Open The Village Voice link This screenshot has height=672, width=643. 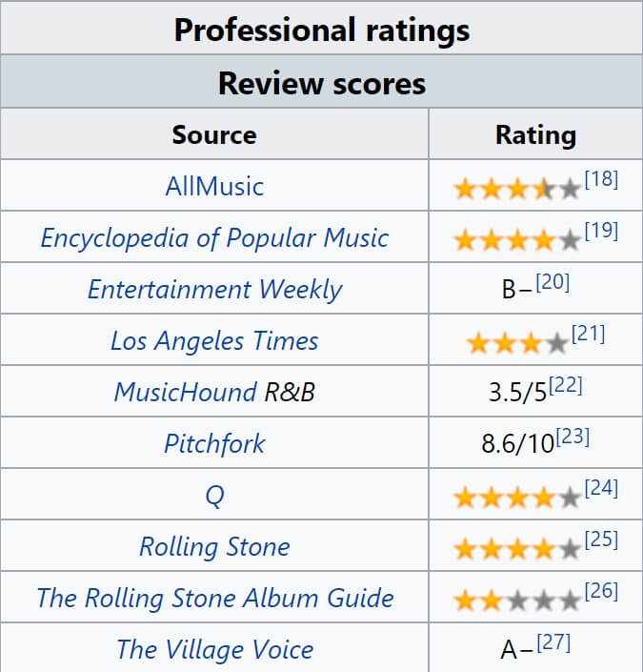[x=214, y=650]
